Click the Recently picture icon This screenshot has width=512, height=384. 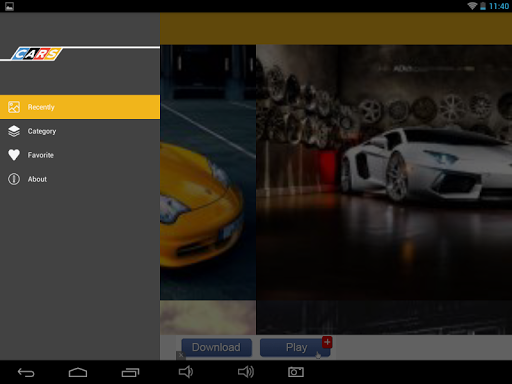coord(14,107)
